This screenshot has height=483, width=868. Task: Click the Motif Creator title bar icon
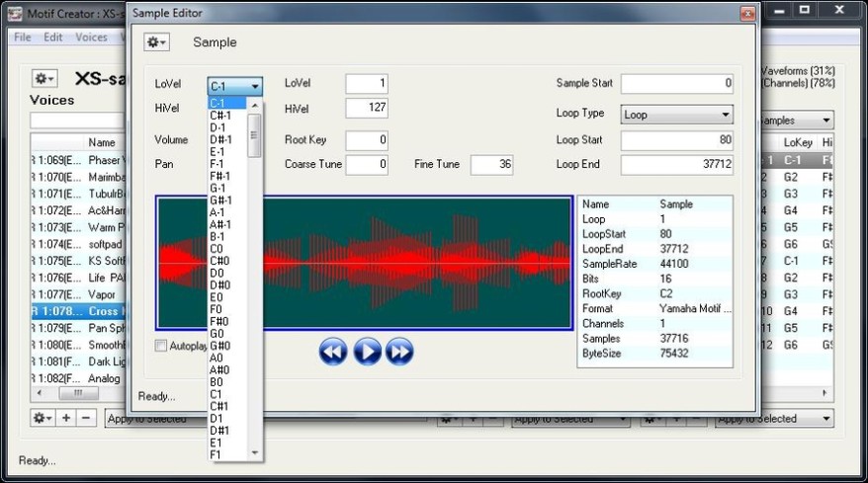tap(15, 13)
